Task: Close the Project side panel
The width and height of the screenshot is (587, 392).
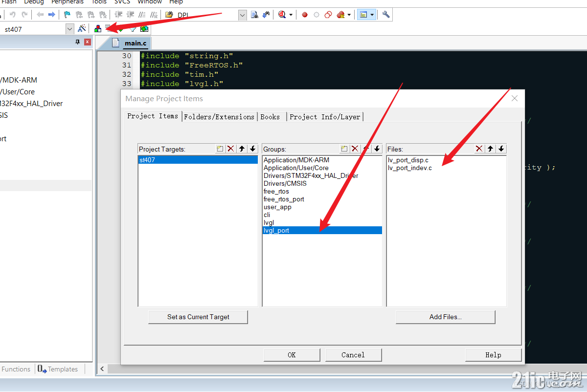Action: click(x=88, y=43)
